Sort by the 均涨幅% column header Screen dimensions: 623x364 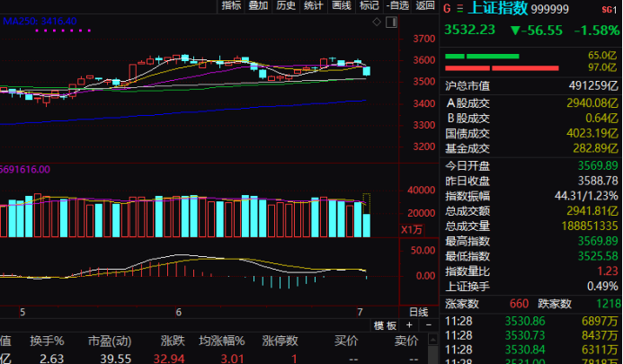coord(222,341)
